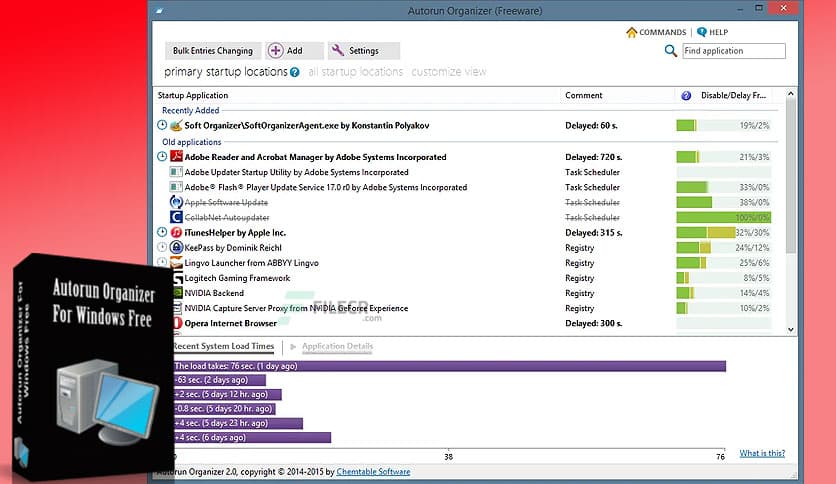
Task: Click the scroll up arrow of the list
Action: (791, 94)
